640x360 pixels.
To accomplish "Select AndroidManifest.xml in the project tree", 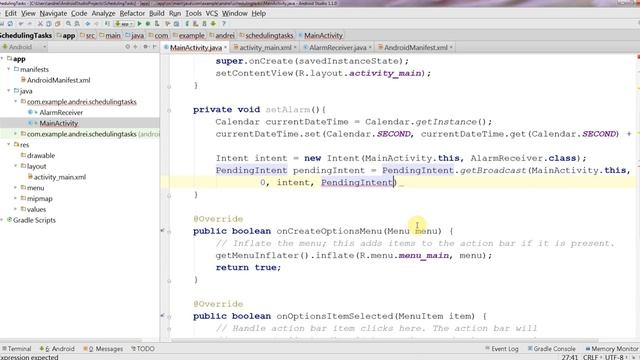I will pos(58,80).
